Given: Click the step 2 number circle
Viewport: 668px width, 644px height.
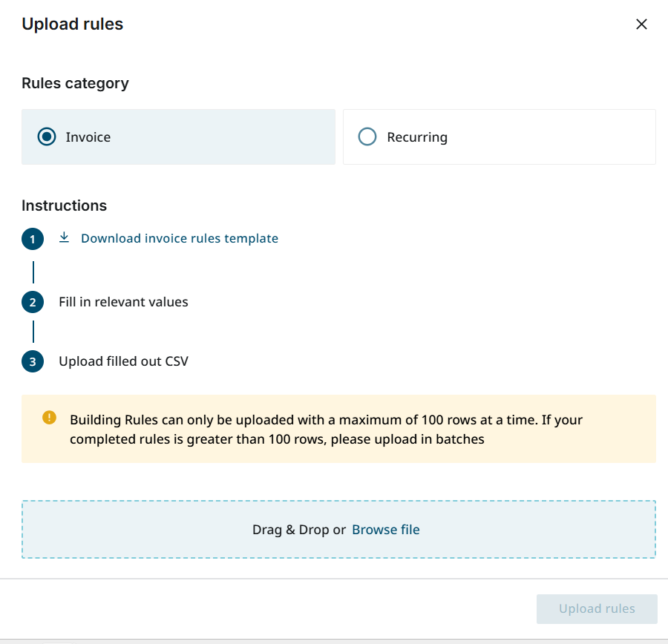Looking at the screenshot, I should [33, 302].
